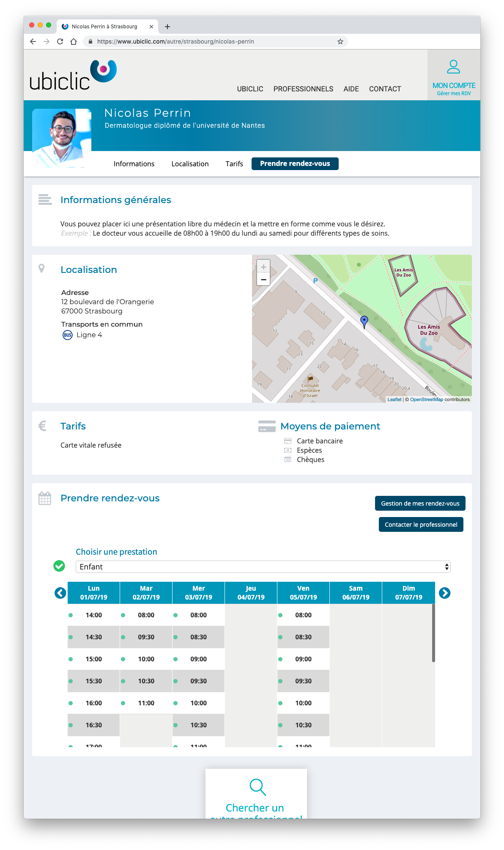Open the Leaflet attribution link
The width and height of the screenshot is (504, 850).
coord(394,399)
